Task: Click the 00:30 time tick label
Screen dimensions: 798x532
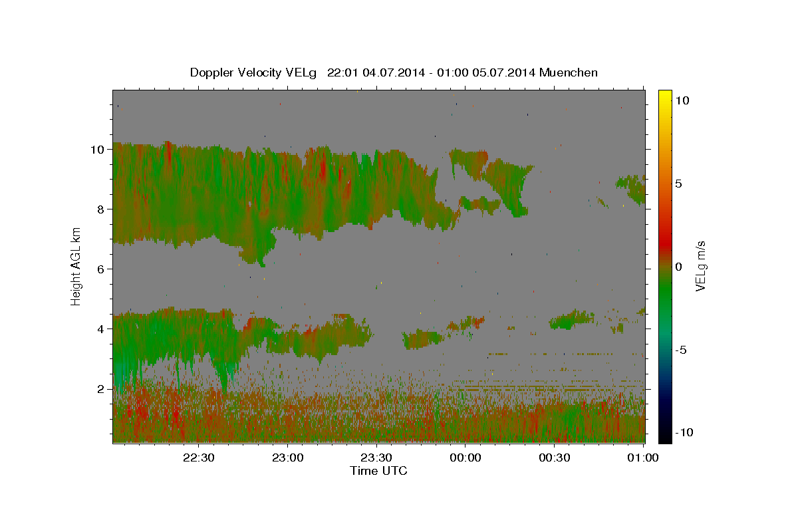Action: [x=555, y=458]
